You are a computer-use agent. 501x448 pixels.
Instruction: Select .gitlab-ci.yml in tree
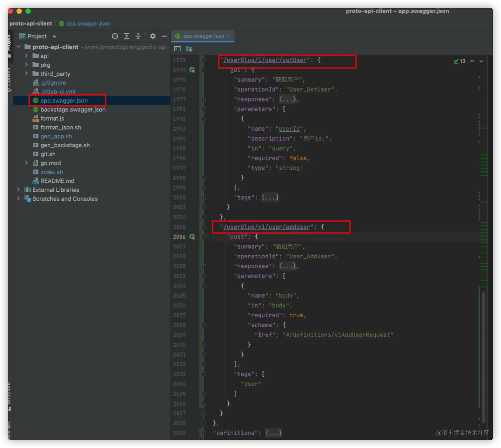(x=58, y=92)
